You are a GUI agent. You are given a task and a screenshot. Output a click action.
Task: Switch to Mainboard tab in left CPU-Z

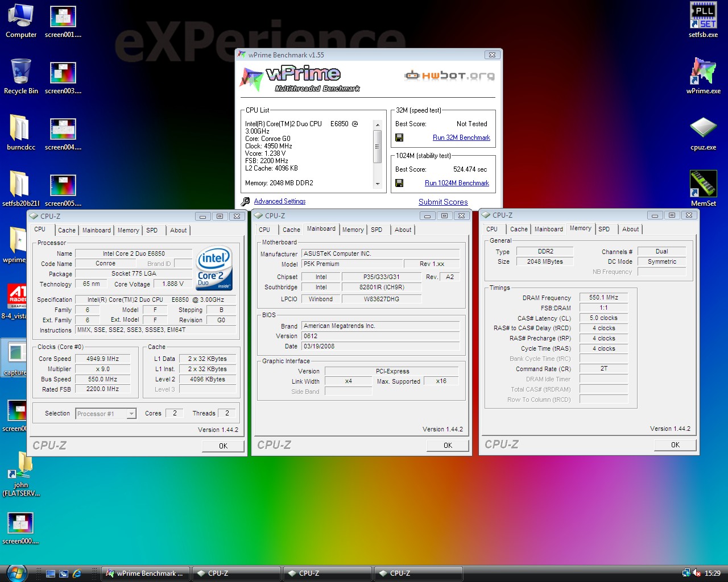click(97, 230)
